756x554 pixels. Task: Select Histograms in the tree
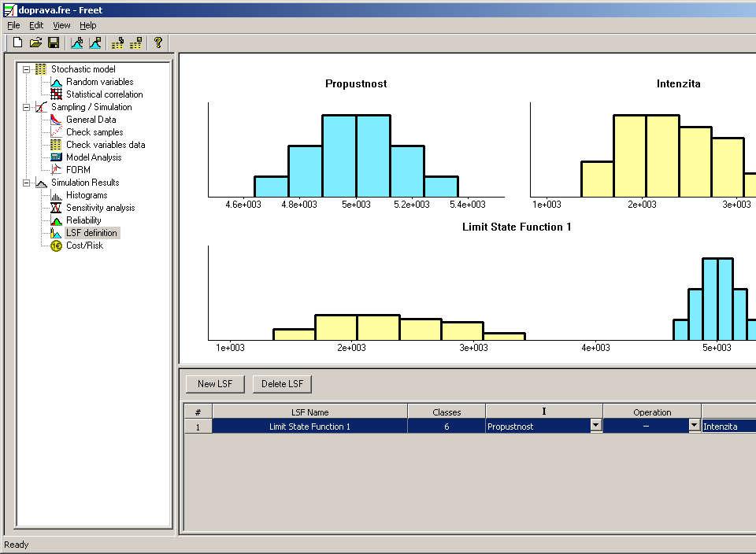[x=87, y=195]
